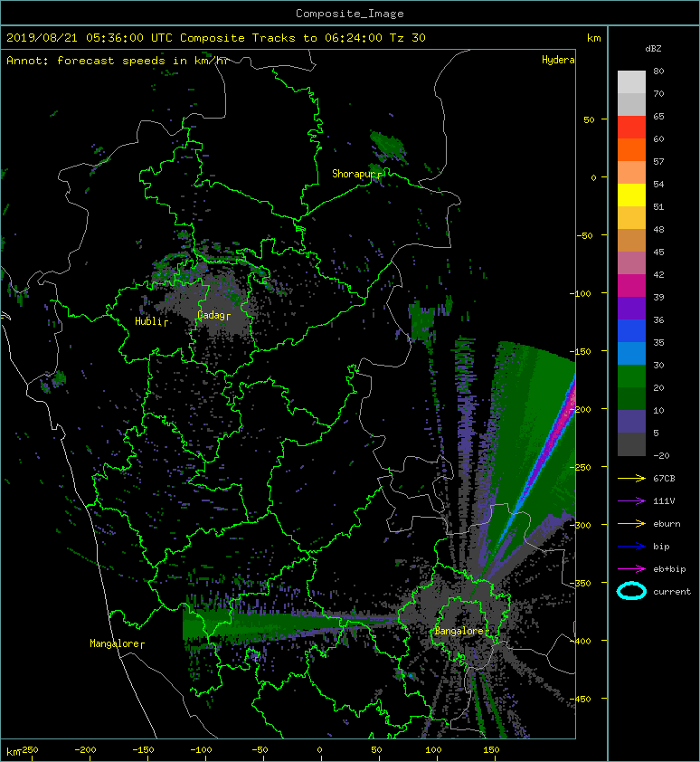This screenshot has height=762, width=700.
Task: Click the 'current' legend label
Action: click(672, 592)
